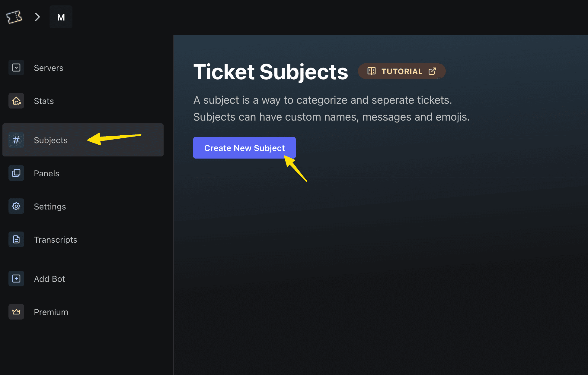
Task: Click the Tutorial book icon
Action: tap(372, 71)
